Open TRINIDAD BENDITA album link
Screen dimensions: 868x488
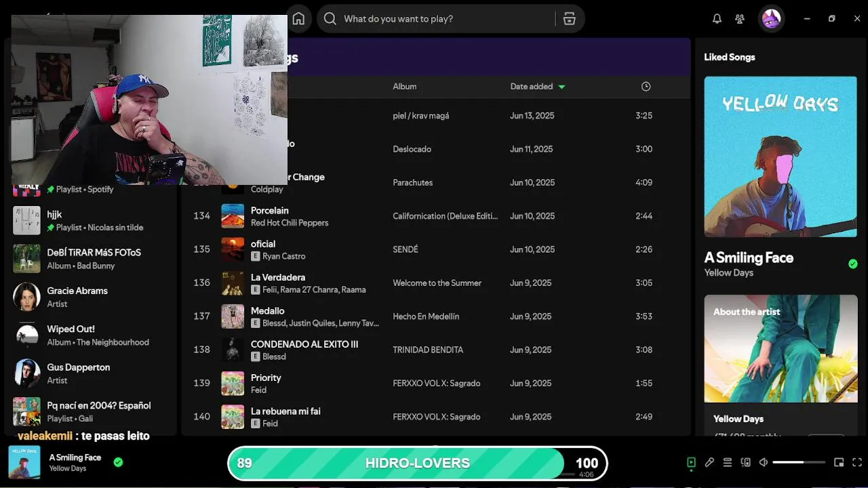tap(428, 350)
